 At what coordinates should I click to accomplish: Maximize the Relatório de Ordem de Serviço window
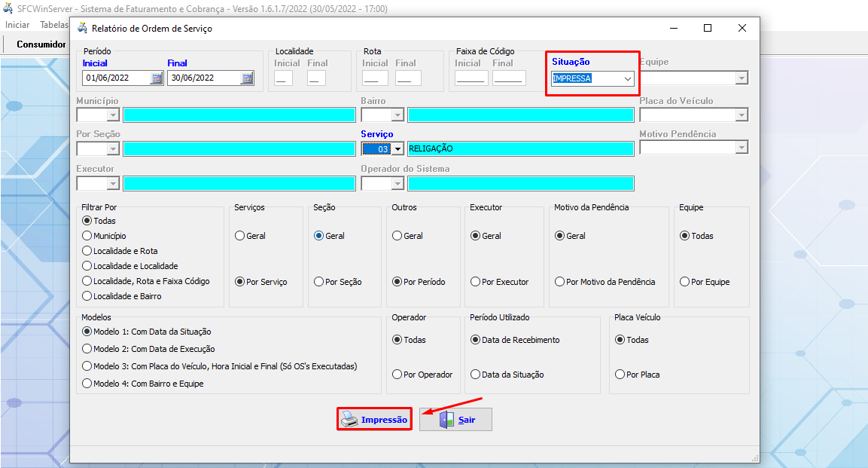[x=708, y=28]
